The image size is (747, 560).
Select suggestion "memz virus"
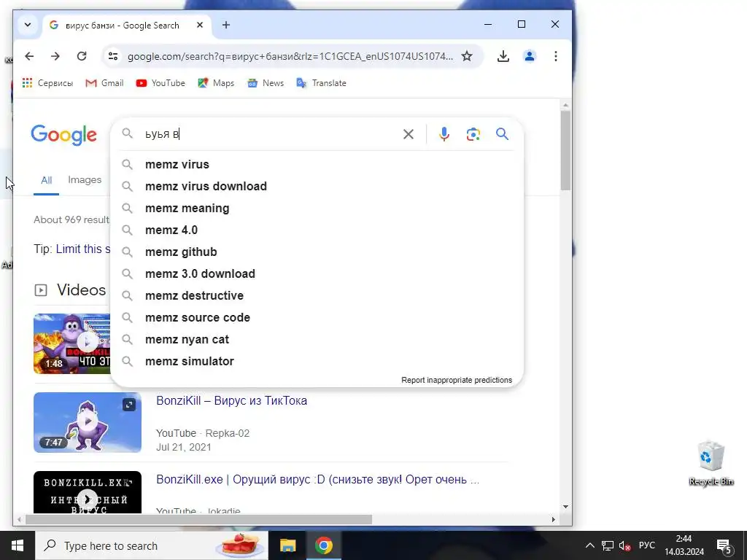point(317,164)
